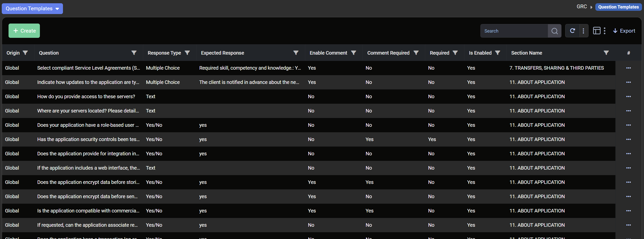Open row actions for the Service Level Agreements question

(x=628, y=68)
